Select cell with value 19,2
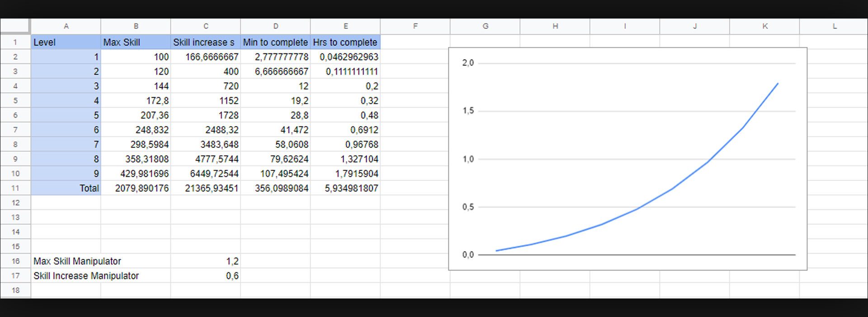The image size is (868, 317). (275, 100)
